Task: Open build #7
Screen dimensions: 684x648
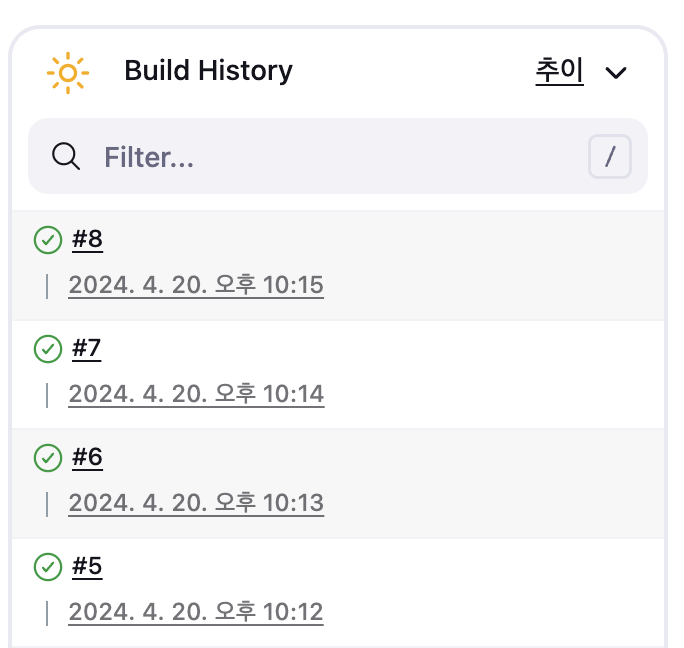Action: click(x=88, y=349)
